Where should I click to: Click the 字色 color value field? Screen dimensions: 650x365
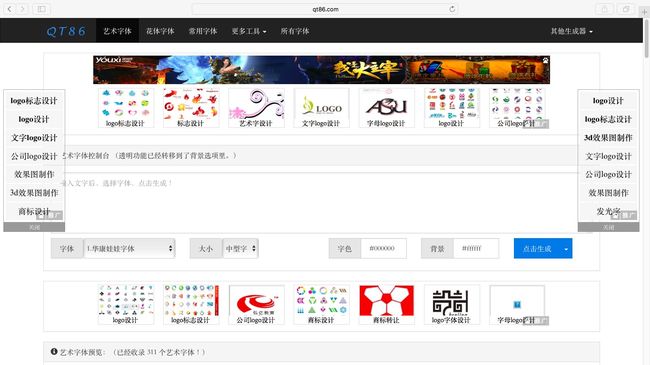click(x=383, y=248)
